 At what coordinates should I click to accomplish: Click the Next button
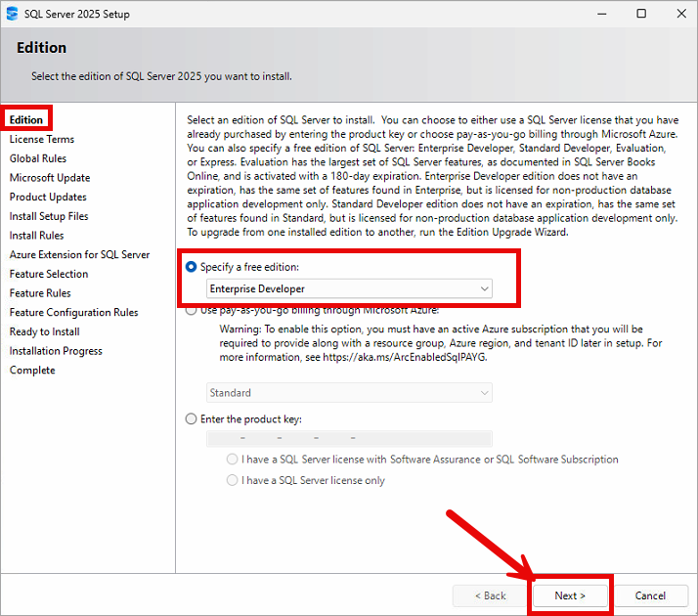[x=570, y=595]
